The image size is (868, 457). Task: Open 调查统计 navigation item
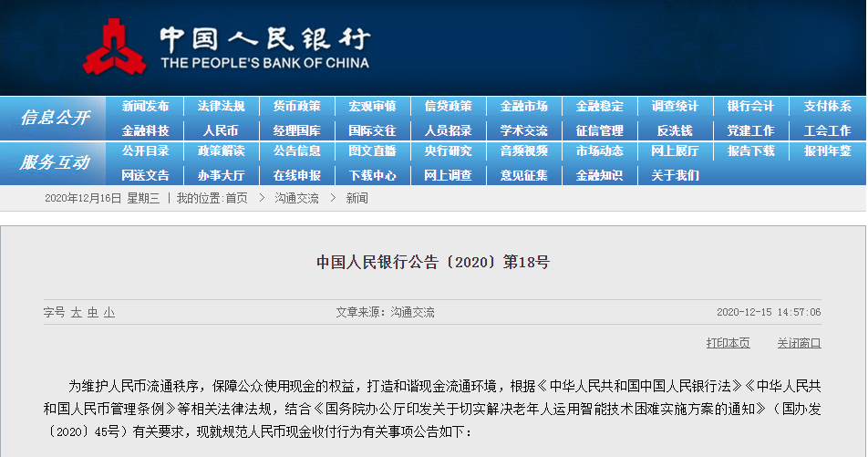675,107
